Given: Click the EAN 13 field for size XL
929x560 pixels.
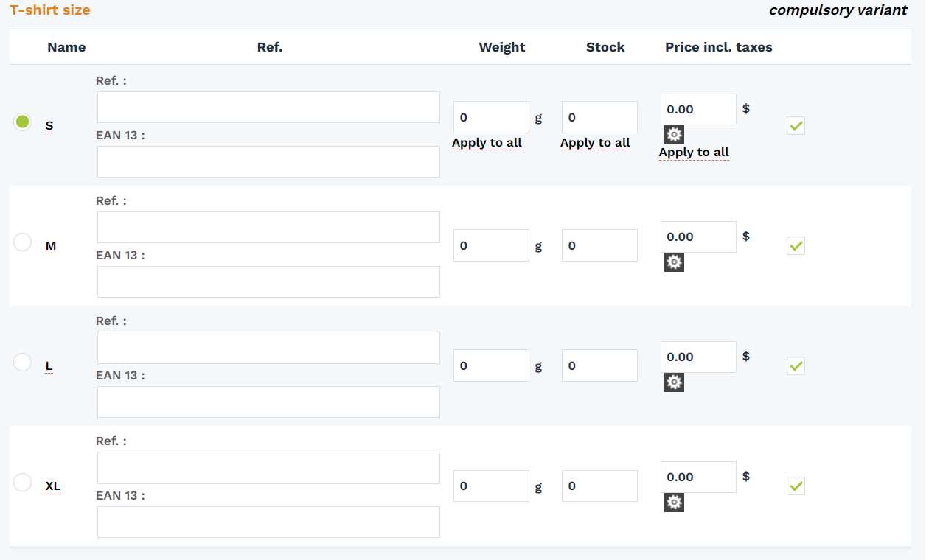Looking at the screenshot, I should click(268, 522).
